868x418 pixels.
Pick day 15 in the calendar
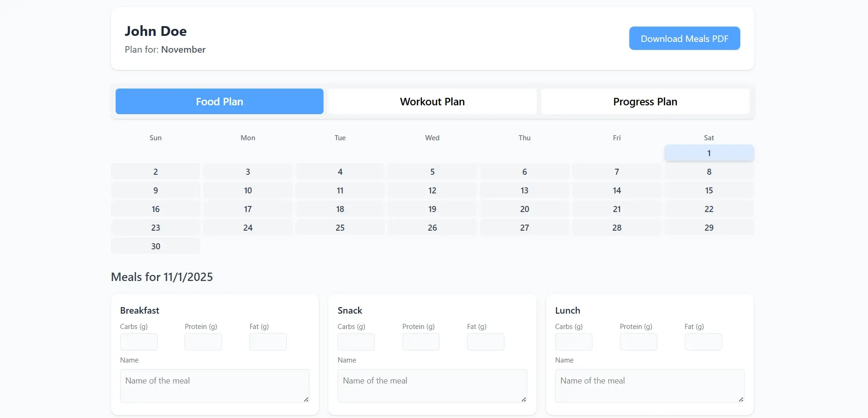(709, 191)
